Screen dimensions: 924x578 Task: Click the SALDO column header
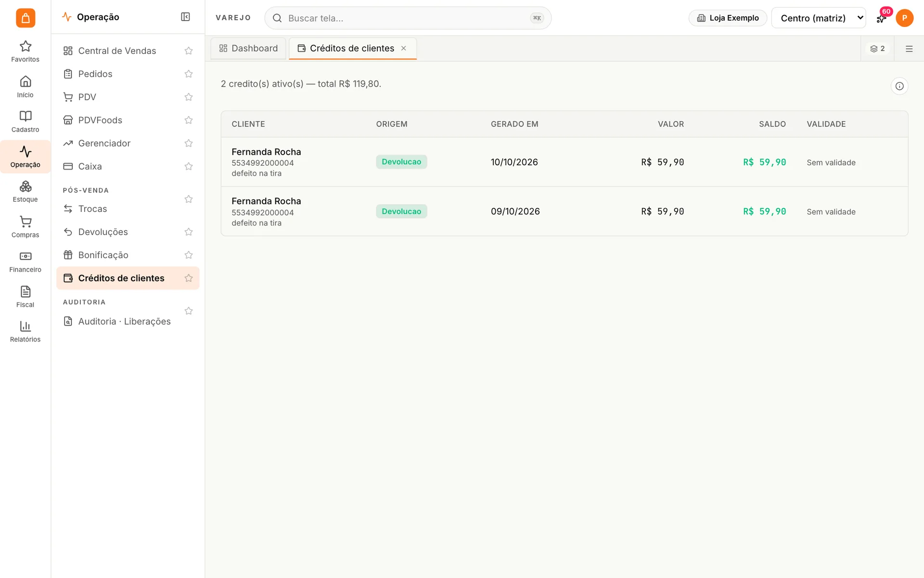(x=772, y=124)
